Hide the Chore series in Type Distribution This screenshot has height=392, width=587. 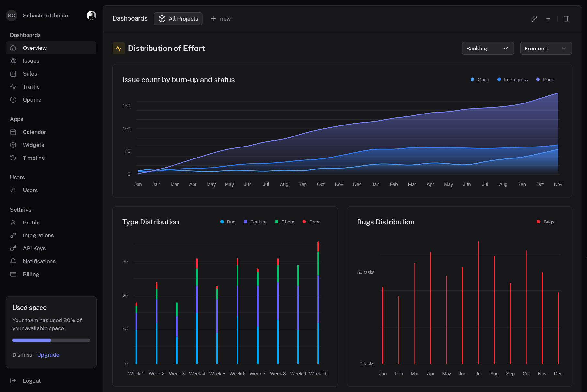284,222
